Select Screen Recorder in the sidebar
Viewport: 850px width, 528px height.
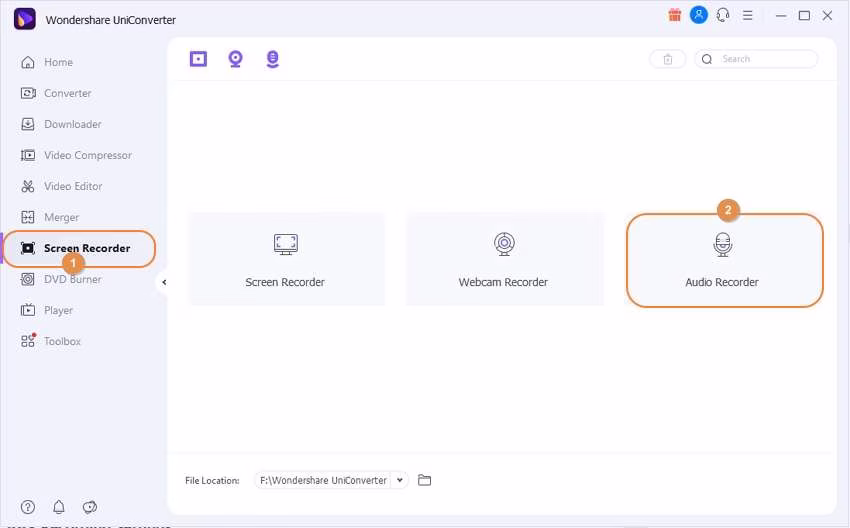[x=79, y=248]
